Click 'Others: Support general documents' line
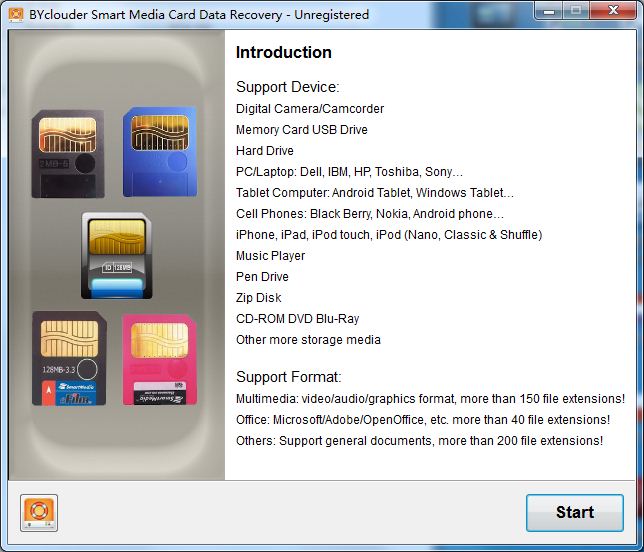This screenshot has height=552, width=644. pos(419,441)
